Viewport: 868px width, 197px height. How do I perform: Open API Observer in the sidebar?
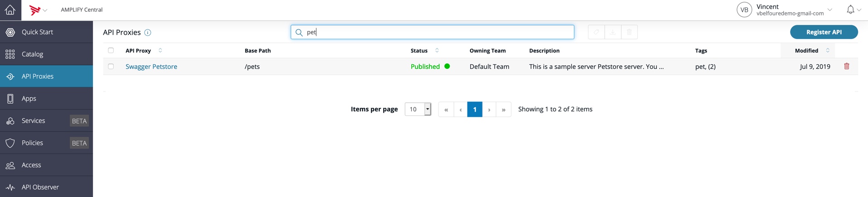[46, 187]
